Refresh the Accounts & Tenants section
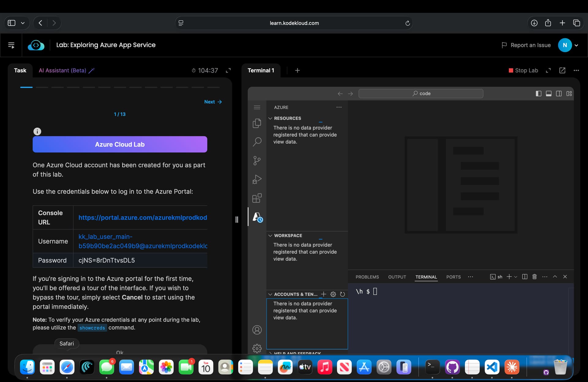 tap(342, 294)
